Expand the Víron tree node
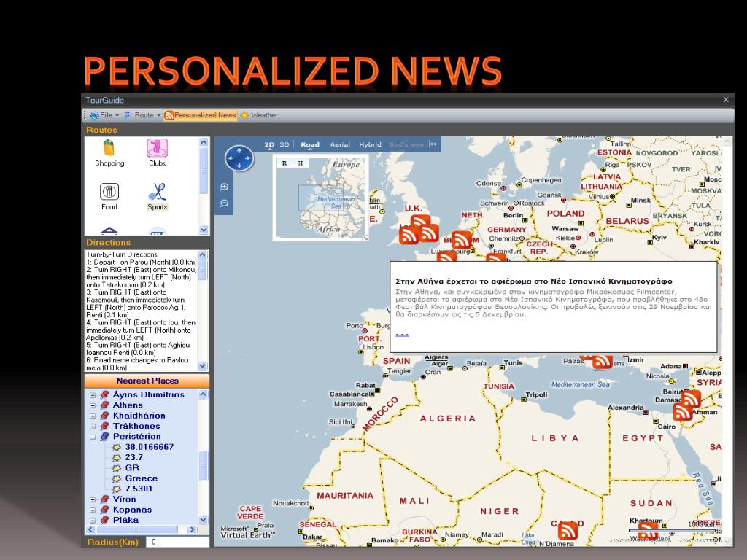 (x=93, y=499)
